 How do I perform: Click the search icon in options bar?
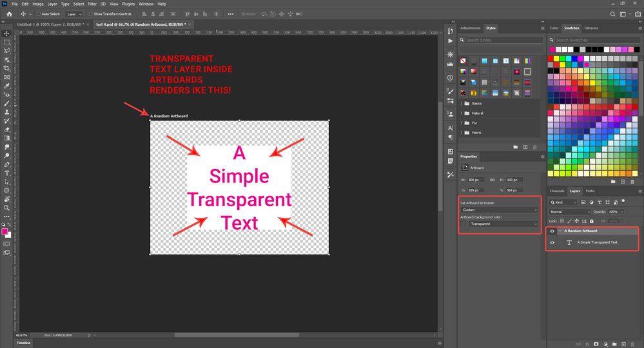click(x=612, y=14)
